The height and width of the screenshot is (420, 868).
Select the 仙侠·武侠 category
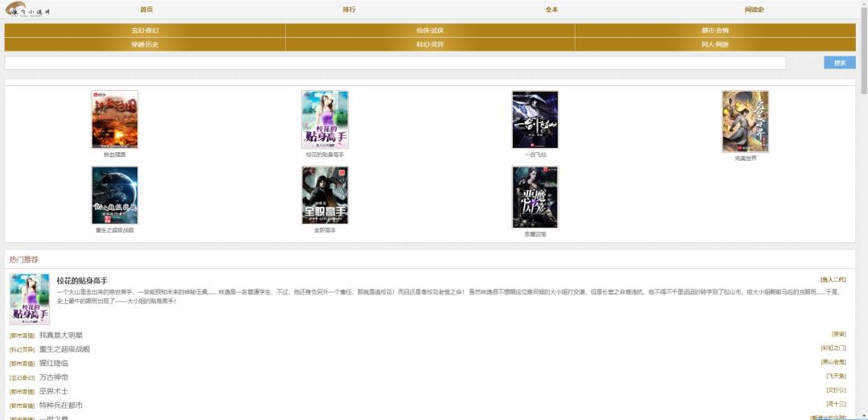pos(430,31)
